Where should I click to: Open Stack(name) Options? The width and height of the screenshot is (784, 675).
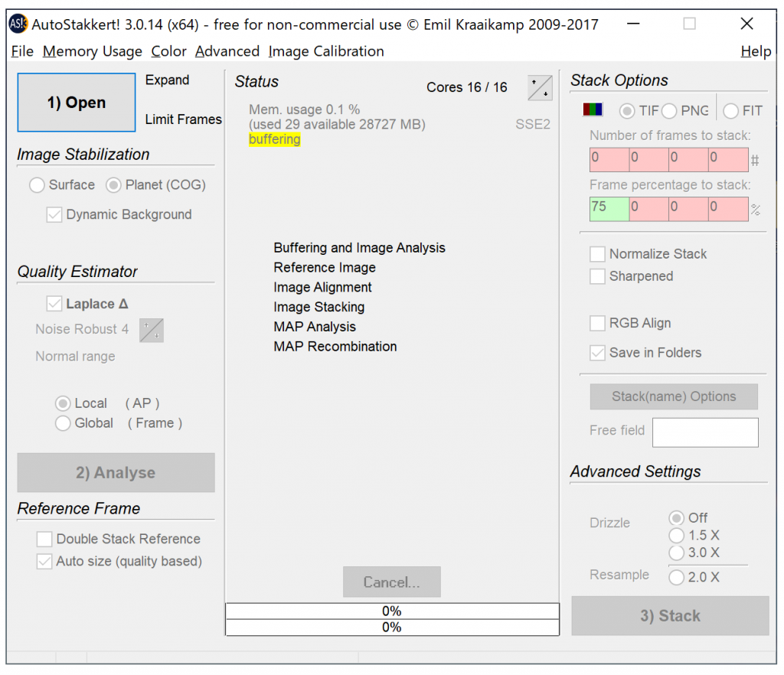click(x=674, y=396)
